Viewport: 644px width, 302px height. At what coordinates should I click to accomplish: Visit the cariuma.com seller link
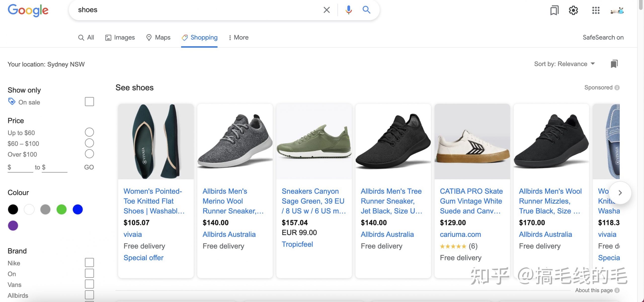coord(460,234)
